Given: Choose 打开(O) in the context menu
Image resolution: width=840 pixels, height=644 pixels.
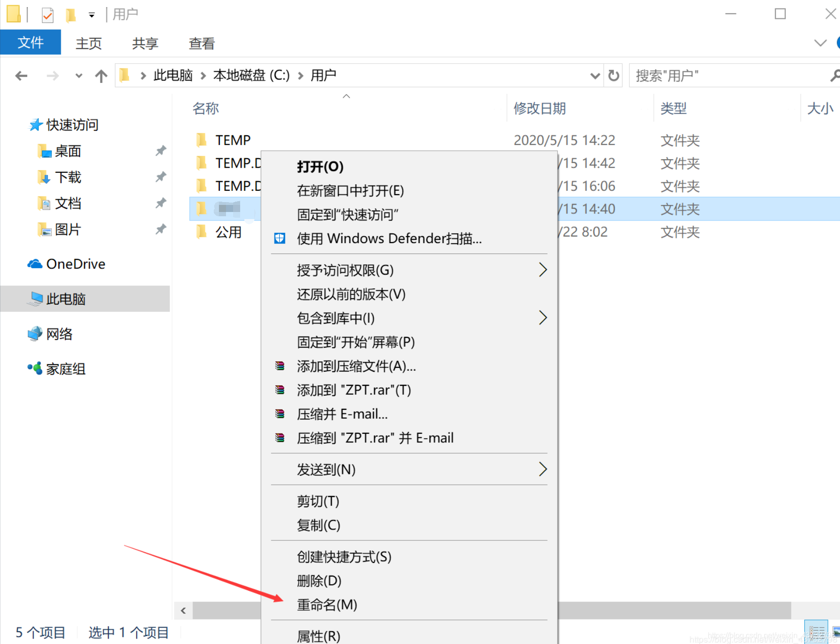Looking at the screenshot, I should 409,166.
